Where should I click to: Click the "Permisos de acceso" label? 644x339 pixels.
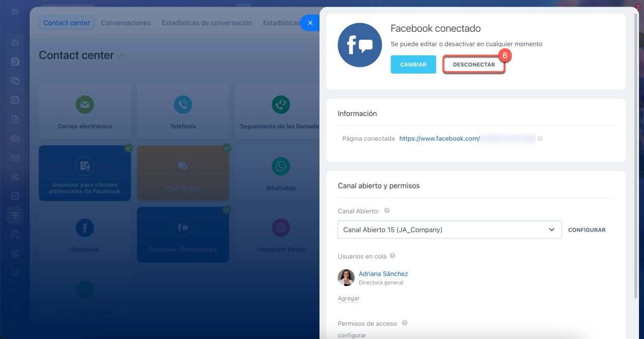[x=367, y=324]
